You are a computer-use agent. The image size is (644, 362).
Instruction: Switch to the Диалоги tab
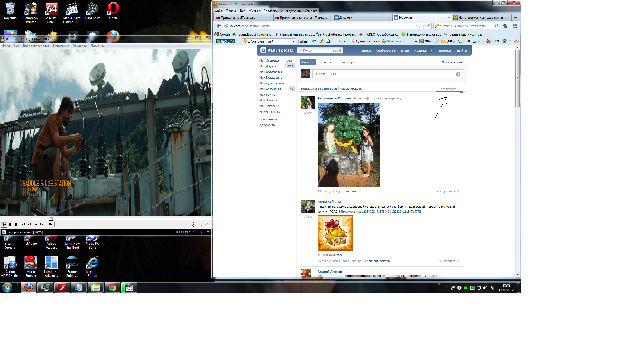362,18
